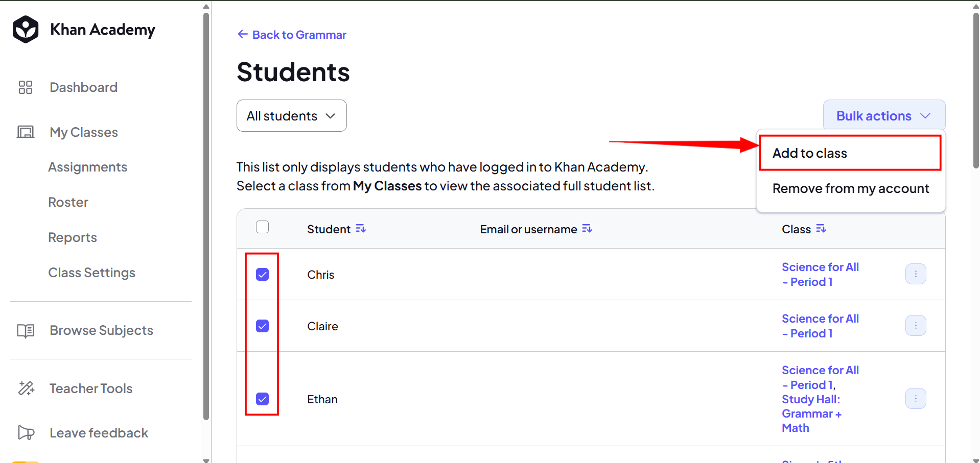
Task: Sort by Student column sort icon
Action: (361, 229)
